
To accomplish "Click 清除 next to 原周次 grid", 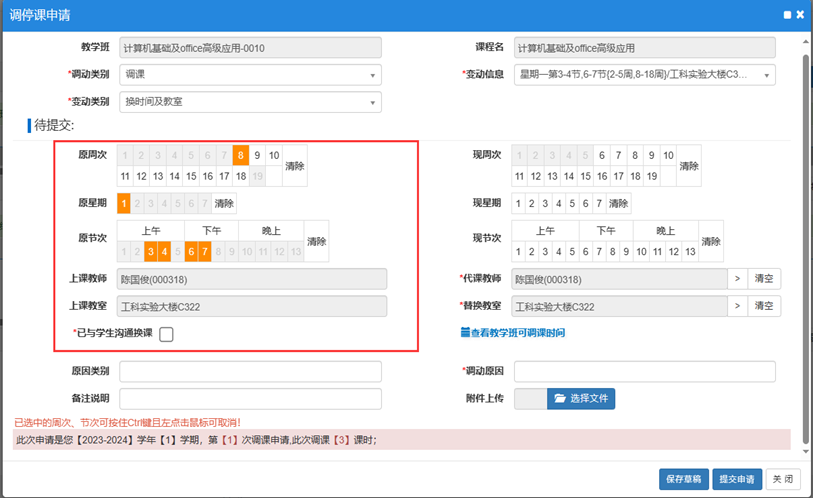I will pos(295,166).
